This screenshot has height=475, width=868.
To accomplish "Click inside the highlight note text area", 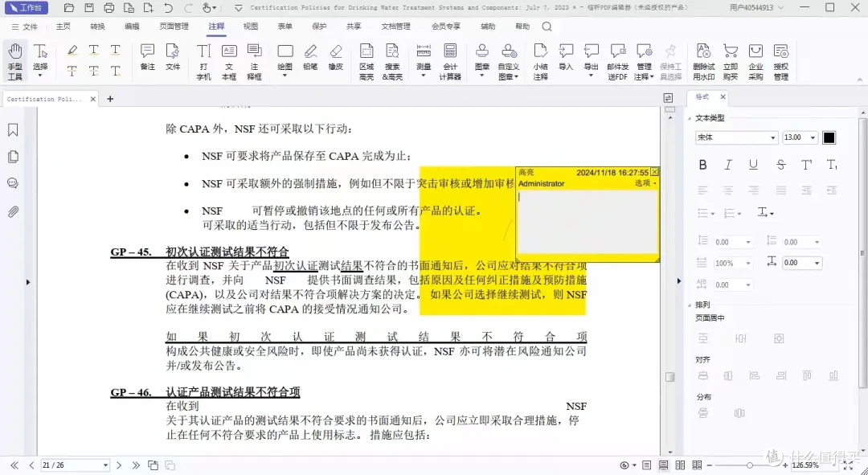I will 587,223.
